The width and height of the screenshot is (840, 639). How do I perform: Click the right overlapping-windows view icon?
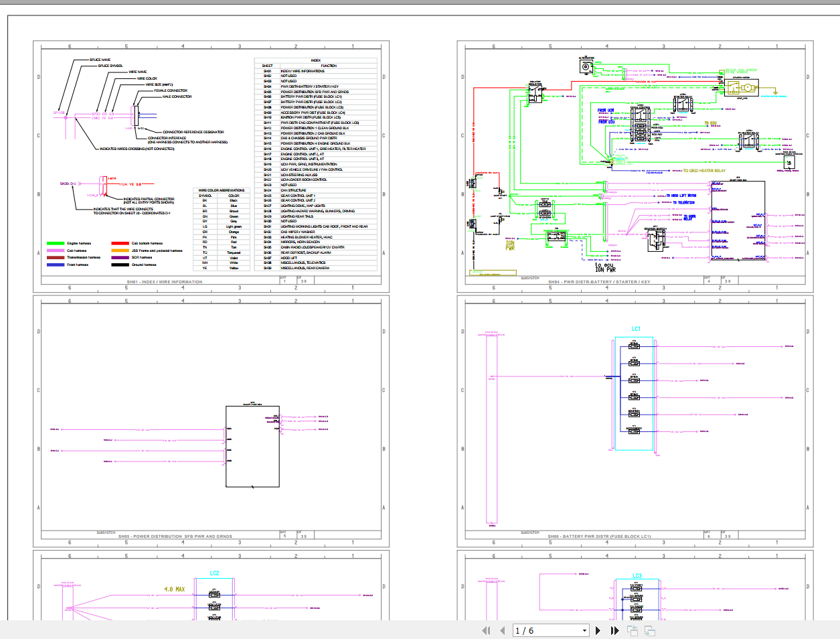click(x=649, y=630)
